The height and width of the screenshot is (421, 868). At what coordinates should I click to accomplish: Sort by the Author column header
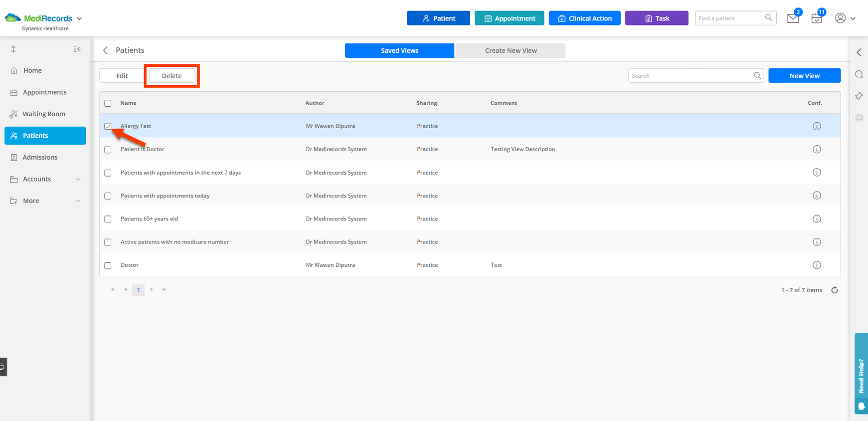tap(315, 103)
